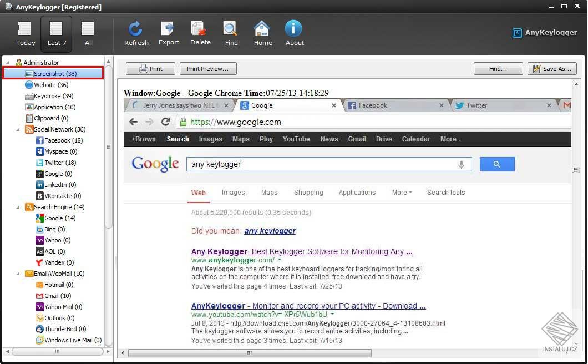The height and width of the screenshot is (364, 588).
Task: Collapse the Social Network category
Action: pos(18,129)
